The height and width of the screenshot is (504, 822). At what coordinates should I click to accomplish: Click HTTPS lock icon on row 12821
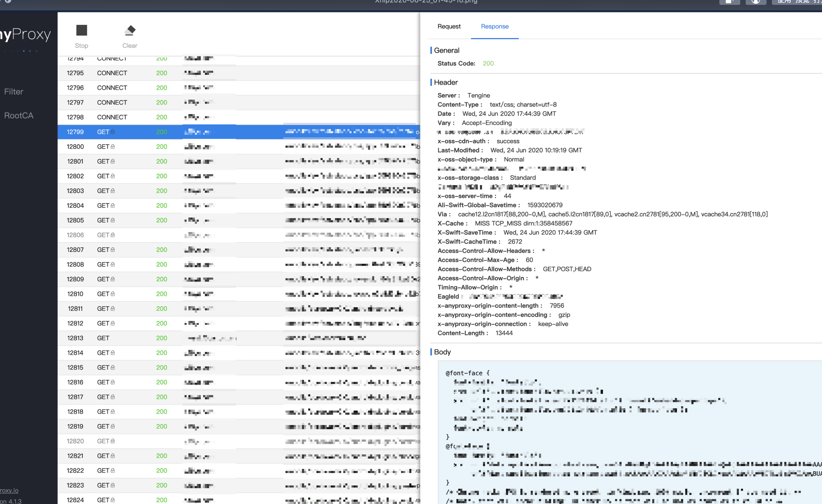point(113,456)
